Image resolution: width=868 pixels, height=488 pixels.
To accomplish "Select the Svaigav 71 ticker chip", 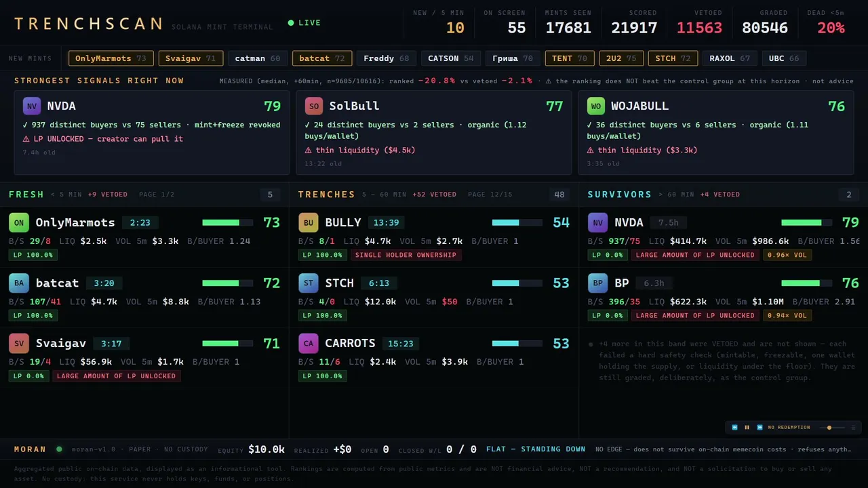I will coord(191,58).
